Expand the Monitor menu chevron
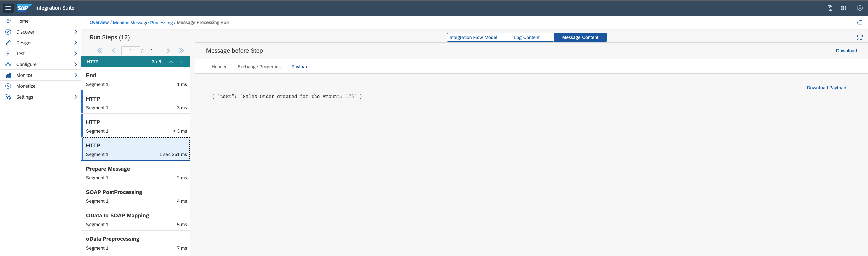 tap(75, 75)
